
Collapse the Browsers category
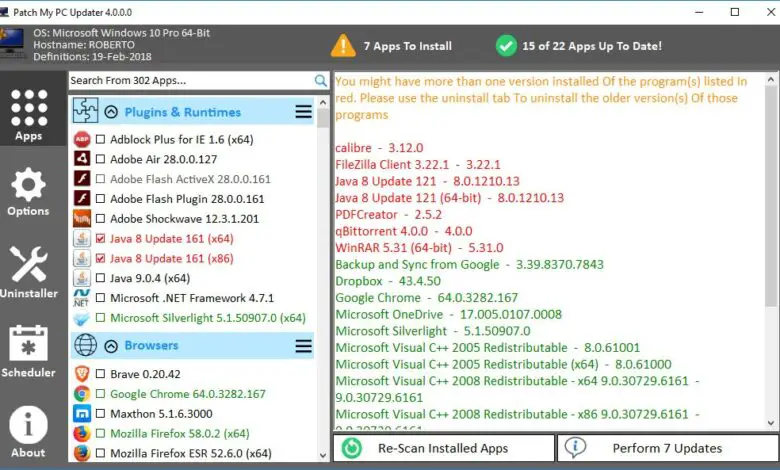[x=111, y=346]
